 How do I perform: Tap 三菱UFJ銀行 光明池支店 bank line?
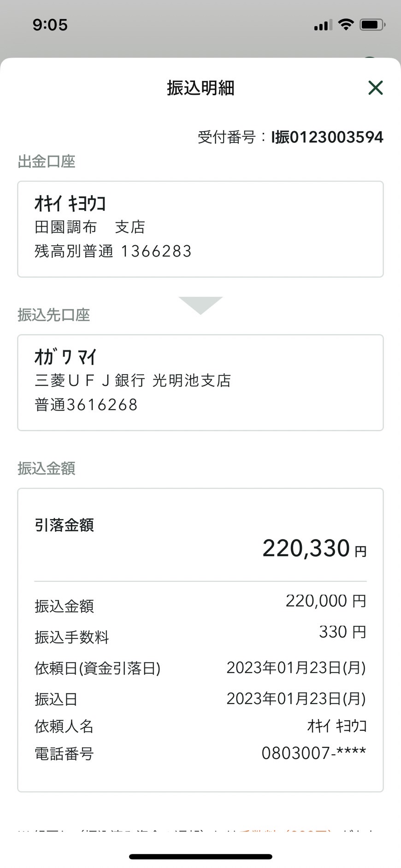[133, 381]
